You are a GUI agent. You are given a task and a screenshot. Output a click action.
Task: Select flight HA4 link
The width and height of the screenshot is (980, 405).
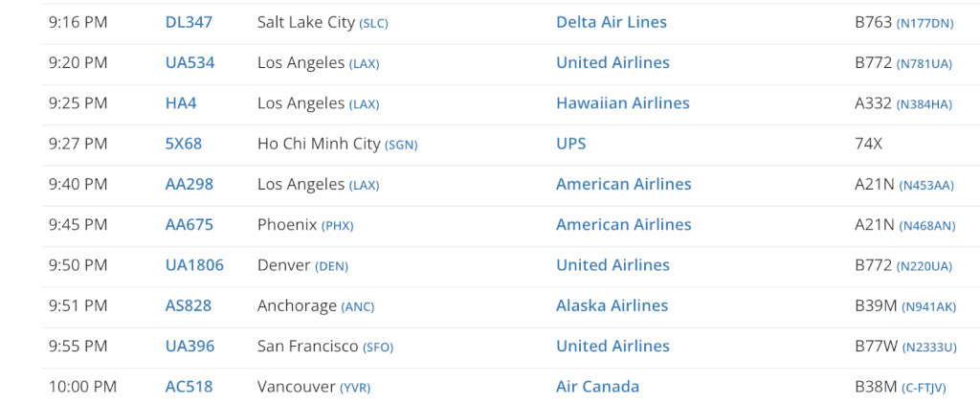[x=181, y=103]
